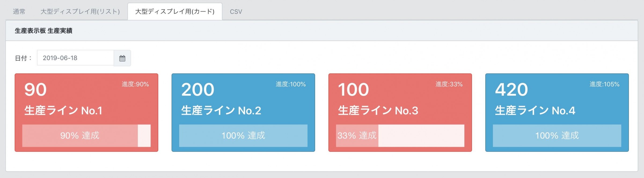The image size is (644, 178).
Task: Click the 33% 達成 progress bar
Action: [400, 136]
